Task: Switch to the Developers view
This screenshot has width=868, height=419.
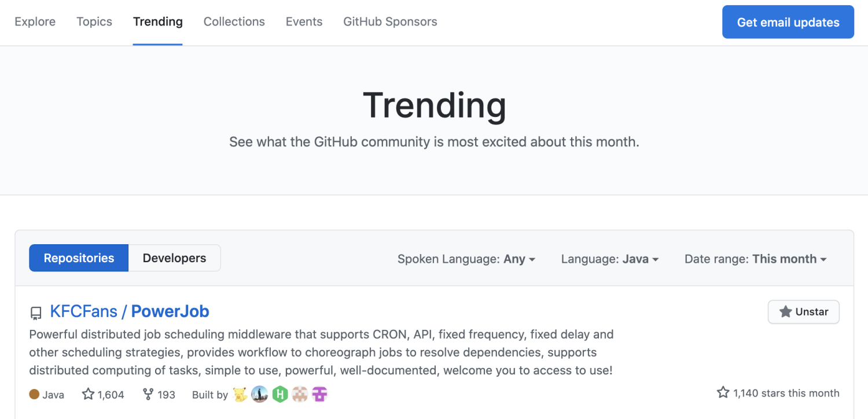Action: tap(174, 258)
